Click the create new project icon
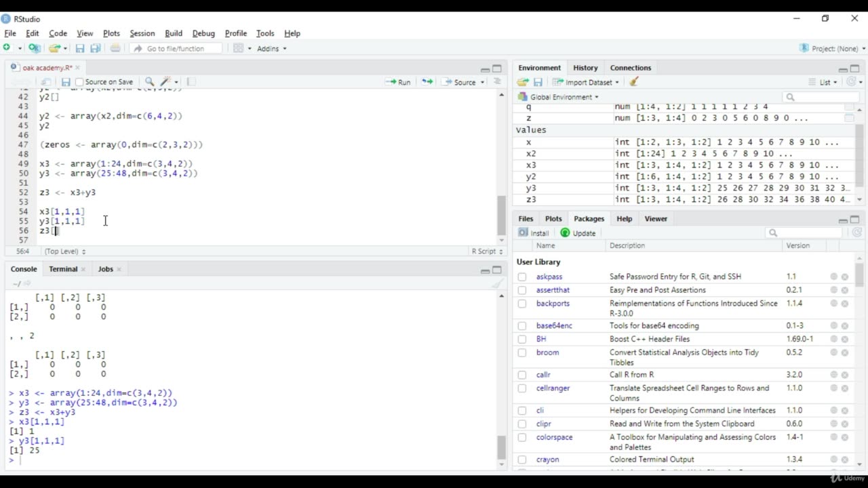The height and width of the screenshot is (488, 868). click(x=34, y=48)
